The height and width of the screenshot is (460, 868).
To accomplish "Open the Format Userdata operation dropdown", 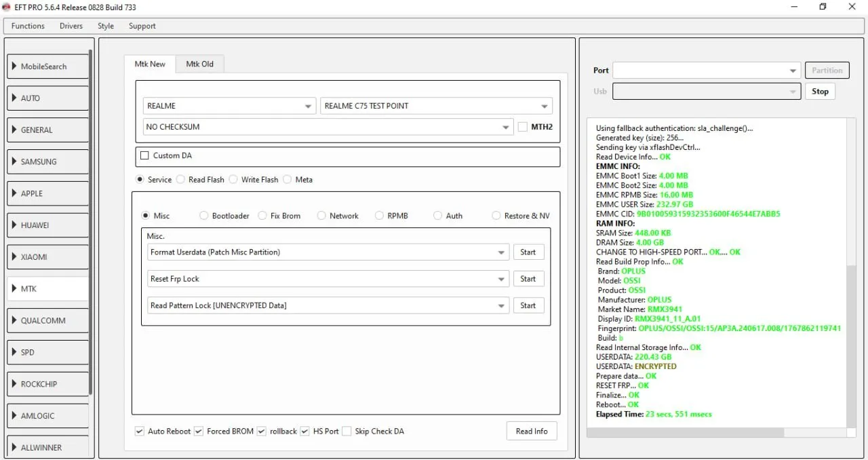I will point(328,252).
